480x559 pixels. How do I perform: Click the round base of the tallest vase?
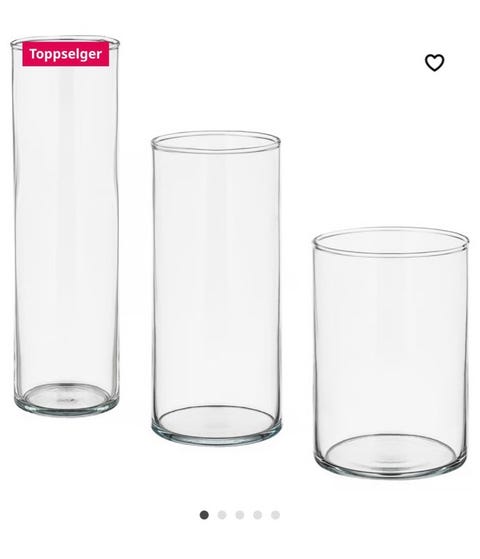click(x=66, y=399)
